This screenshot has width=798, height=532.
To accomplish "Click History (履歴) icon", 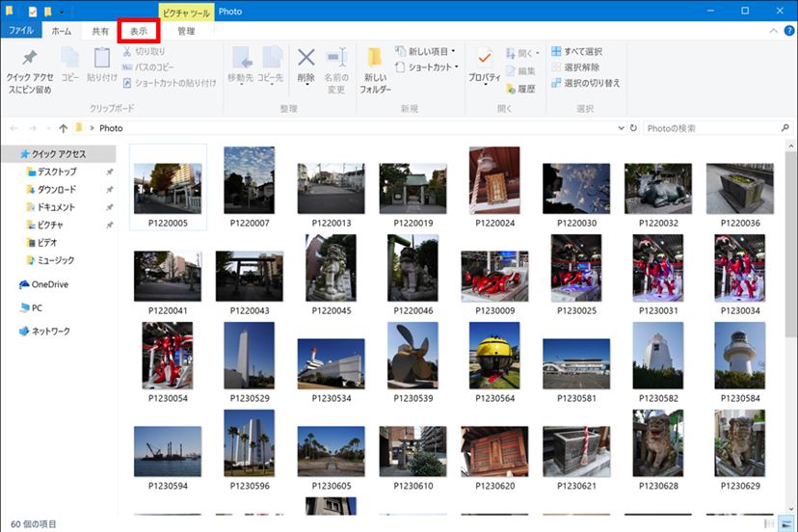I will pos(511,89).
